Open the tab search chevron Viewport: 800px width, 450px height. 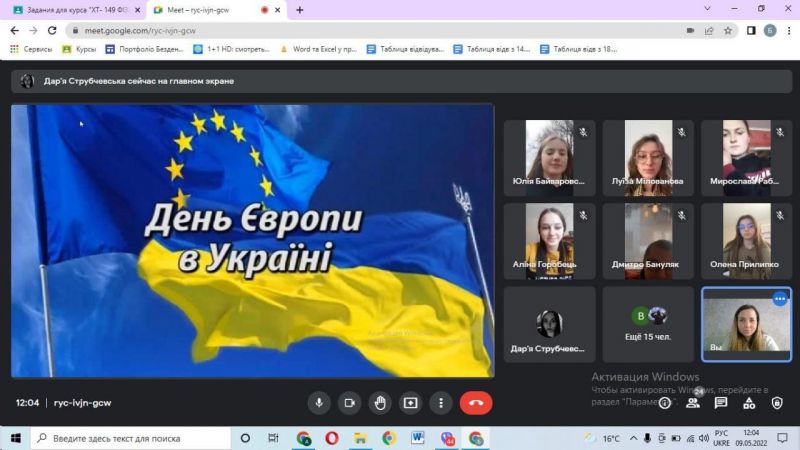pos(707,9)
